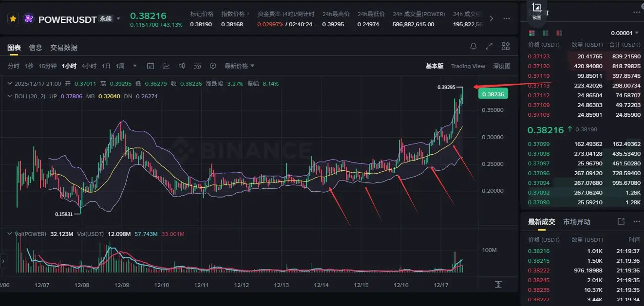Switch to the 信息 info tab
Viewport: 644px width, 306px height.
click(36, 47)
